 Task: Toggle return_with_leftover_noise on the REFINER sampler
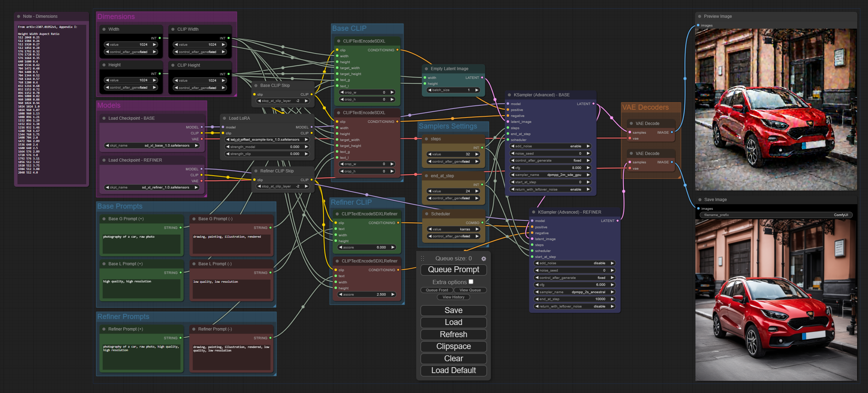point(574,306)
